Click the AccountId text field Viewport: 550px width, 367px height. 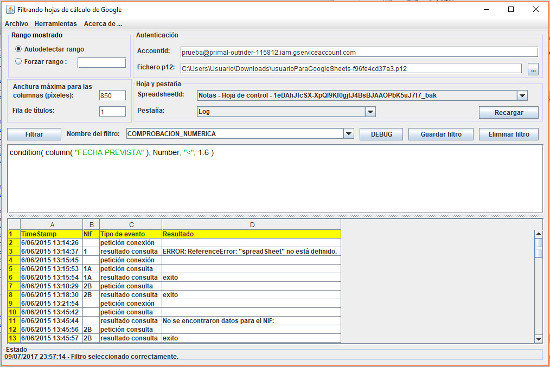point(359,52)
